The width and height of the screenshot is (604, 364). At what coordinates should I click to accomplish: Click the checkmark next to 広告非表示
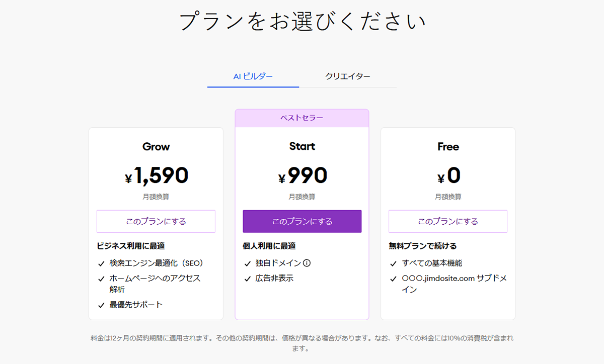click(x=247, y=278)
